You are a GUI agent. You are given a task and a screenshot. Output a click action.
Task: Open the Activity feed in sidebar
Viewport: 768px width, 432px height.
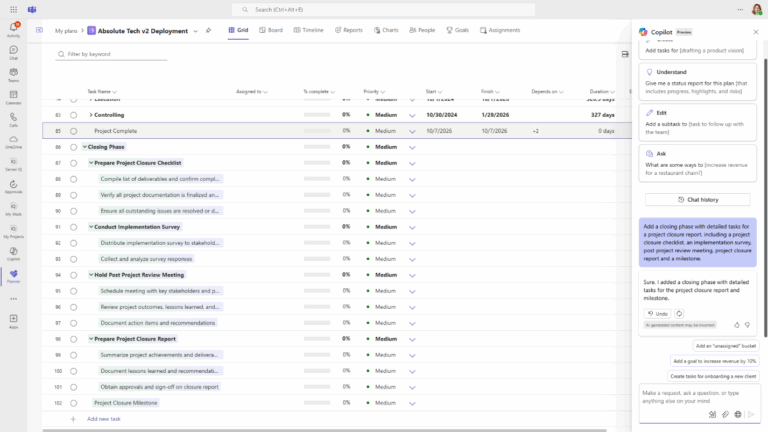tap(13, 29)
